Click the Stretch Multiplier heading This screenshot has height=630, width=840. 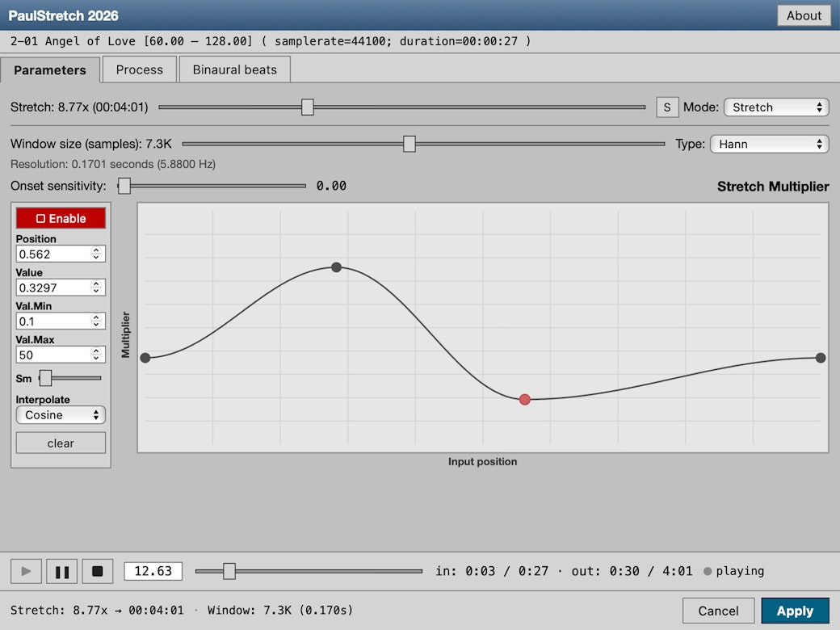(x=773, y=187)
